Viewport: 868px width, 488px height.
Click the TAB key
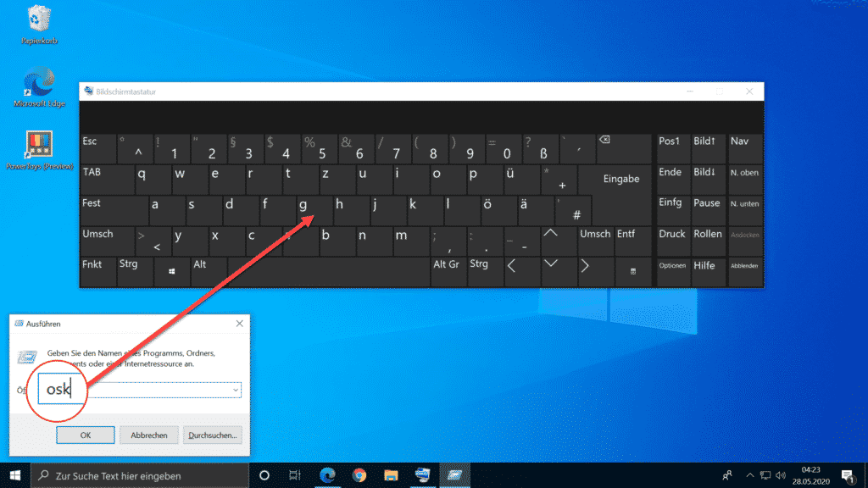point(107,179)
